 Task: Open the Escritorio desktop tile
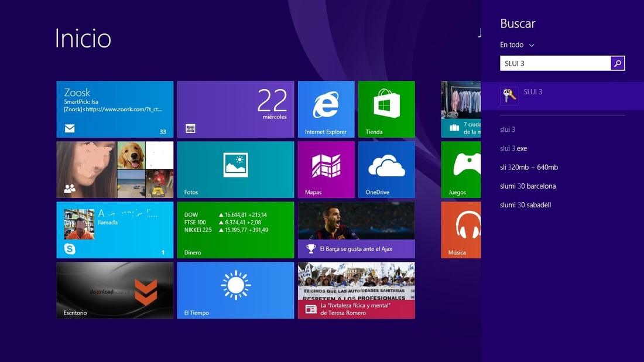click(x=115, y=291)
